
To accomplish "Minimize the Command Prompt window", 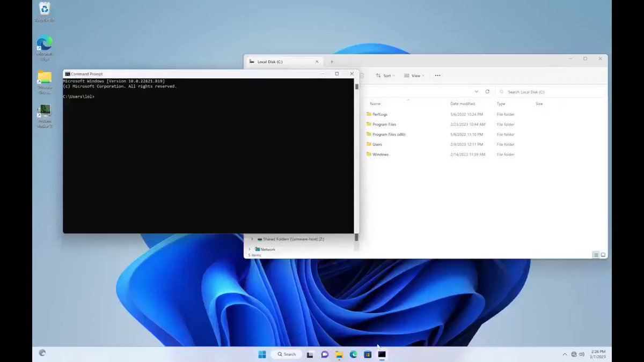I will click(x=323, y=73).
